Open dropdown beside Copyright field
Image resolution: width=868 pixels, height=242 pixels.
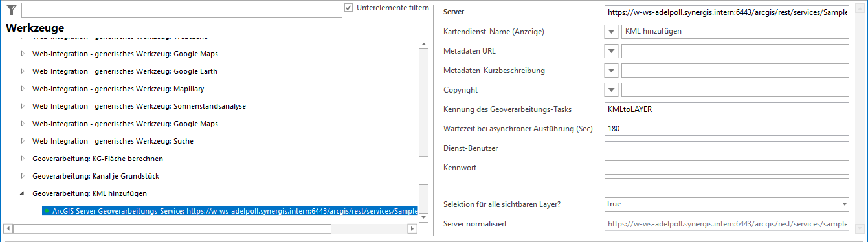pos(612,90)
